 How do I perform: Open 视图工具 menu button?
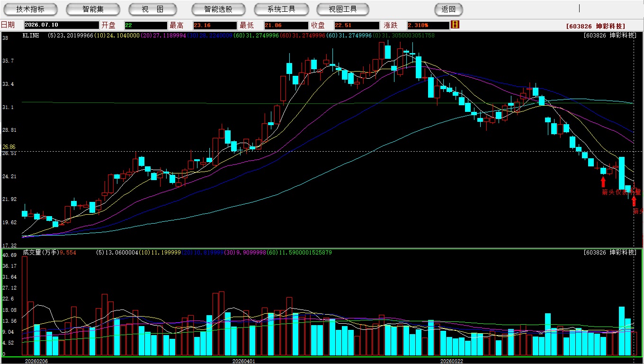coord(343,9)
